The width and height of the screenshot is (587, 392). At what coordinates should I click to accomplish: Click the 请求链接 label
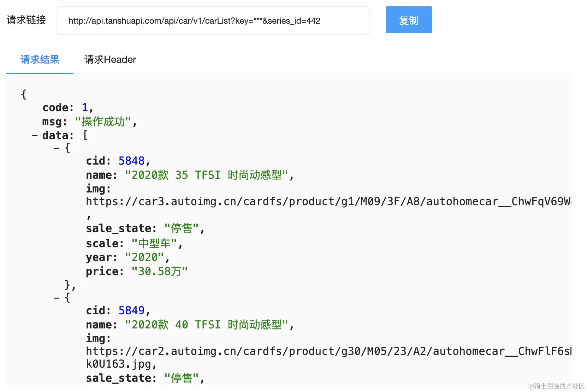[26, 20]
